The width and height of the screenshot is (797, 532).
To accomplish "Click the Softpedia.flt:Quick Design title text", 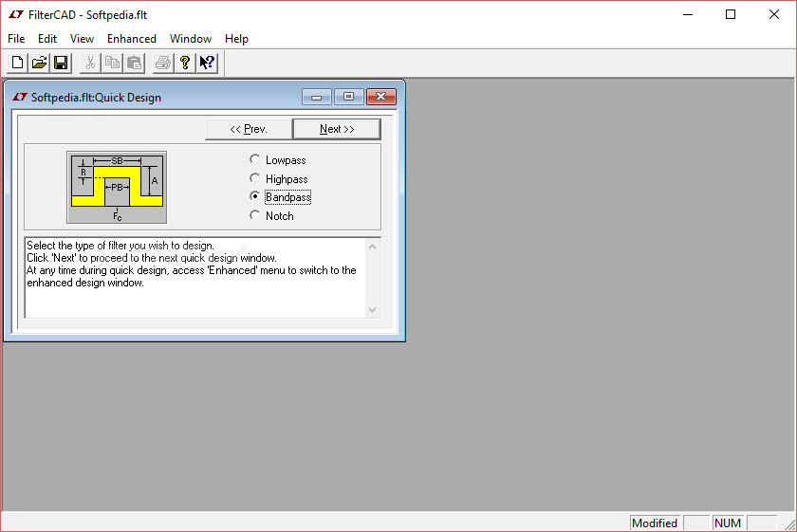I will tap(96, 98).
